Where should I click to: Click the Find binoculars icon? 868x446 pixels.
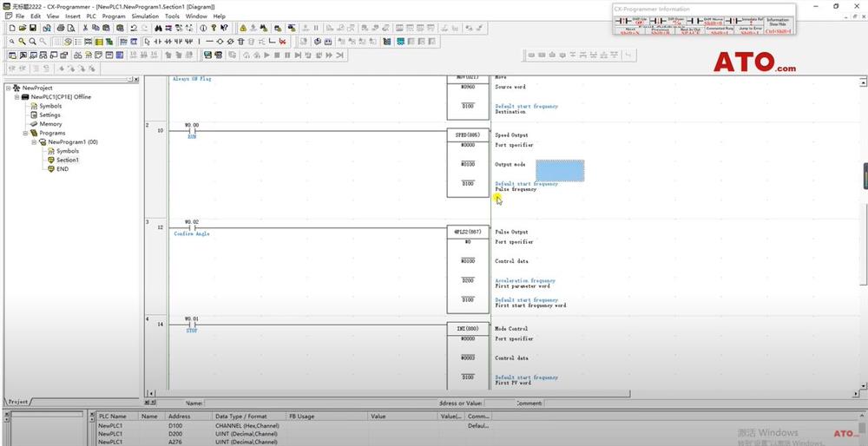coord(158,28)
